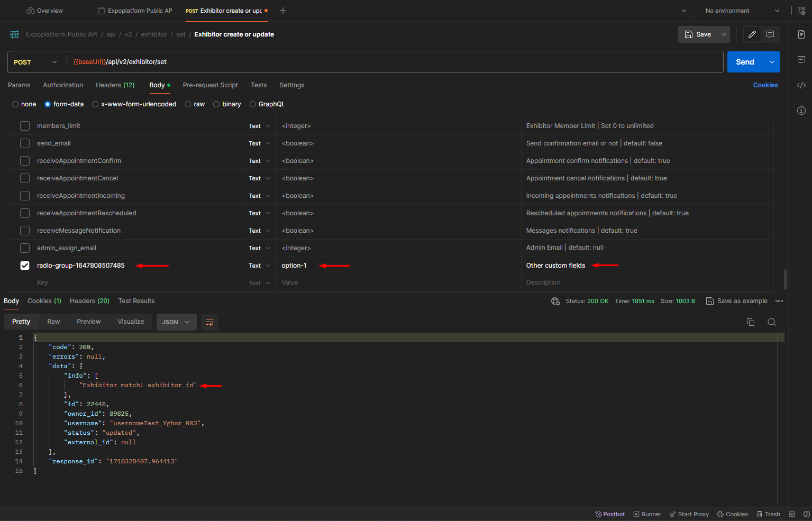The height and width of the screenshot is (521, 812).
Task: Copy the response body with copy icon
Action: click(750, 322)
